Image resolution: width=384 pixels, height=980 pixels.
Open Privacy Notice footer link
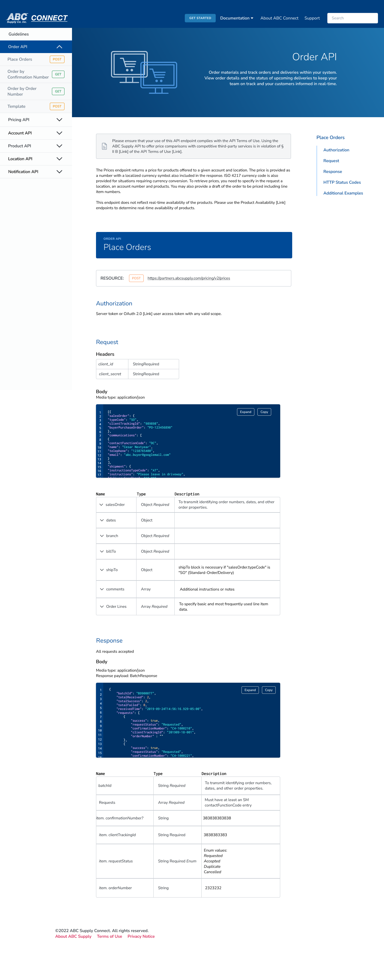coord(141,936)
